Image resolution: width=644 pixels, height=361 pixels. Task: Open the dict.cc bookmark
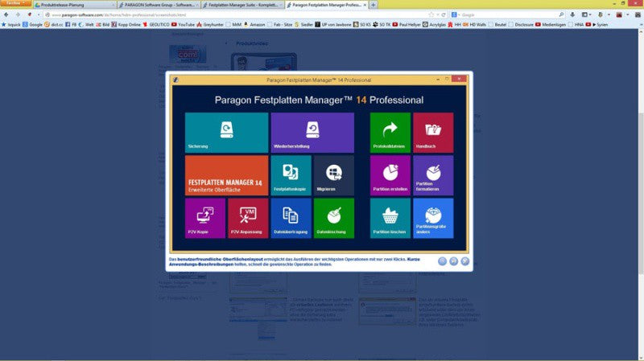[x=54, y=25]
